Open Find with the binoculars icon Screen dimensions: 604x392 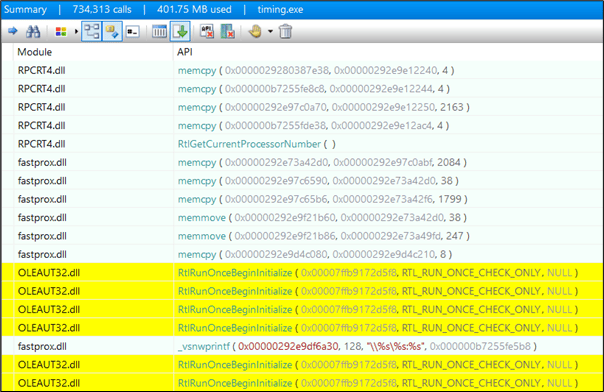point(33,31)
